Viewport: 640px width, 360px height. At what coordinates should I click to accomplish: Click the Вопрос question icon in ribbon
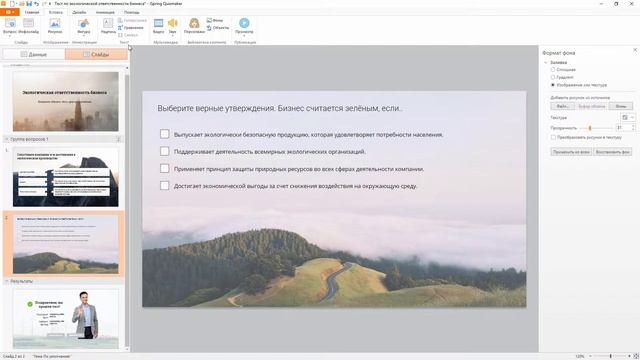[x=10, y=23]
